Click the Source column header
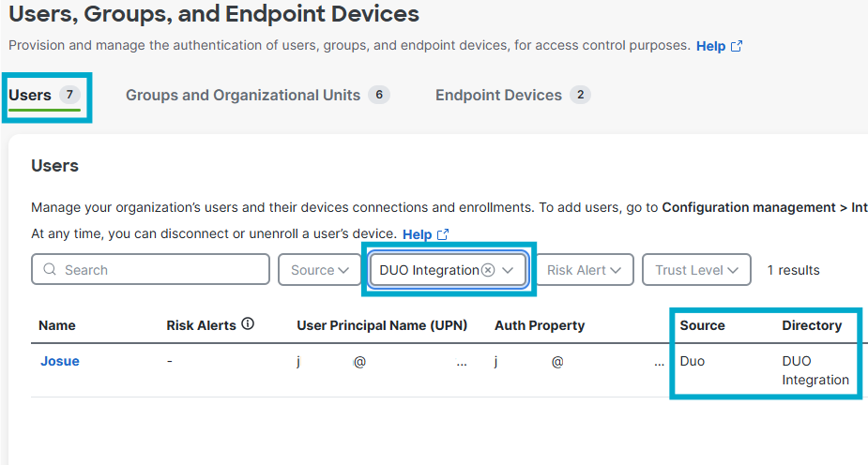The width and height of the screenshot is (868, 465). point(702,325)
